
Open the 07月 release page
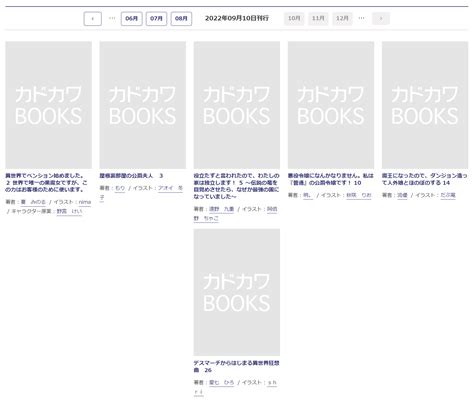156,19
